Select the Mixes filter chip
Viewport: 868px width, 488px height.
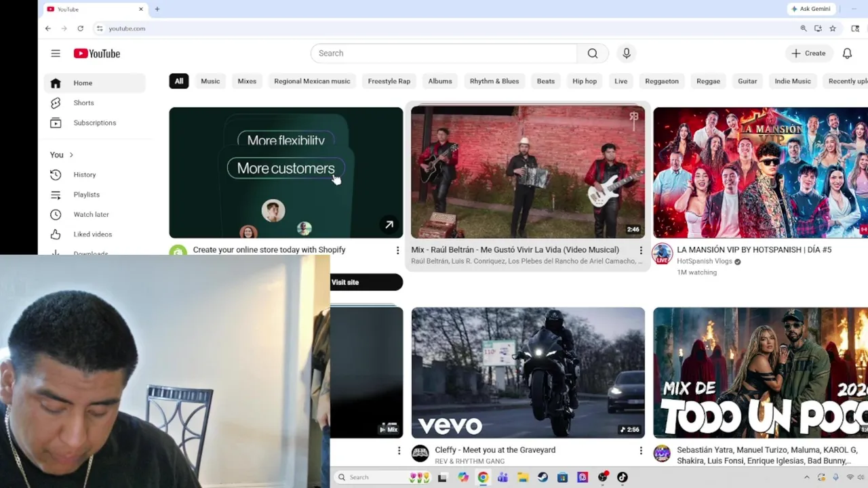247,81
